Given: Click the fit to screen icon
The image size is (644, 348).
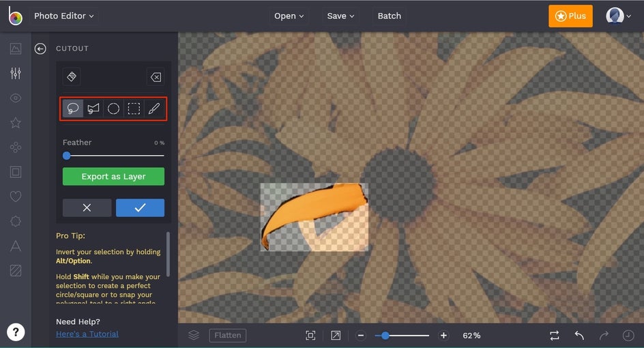Looking at the screenshot, I should tap(310, 335).
